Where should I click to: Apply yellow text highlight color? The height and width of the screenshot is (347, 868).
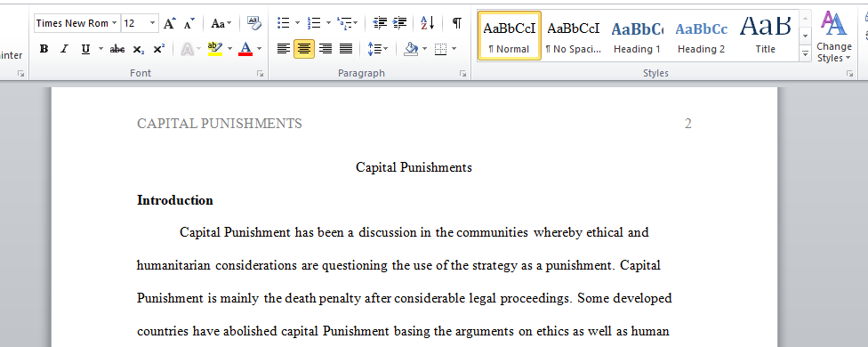[215, 49]
